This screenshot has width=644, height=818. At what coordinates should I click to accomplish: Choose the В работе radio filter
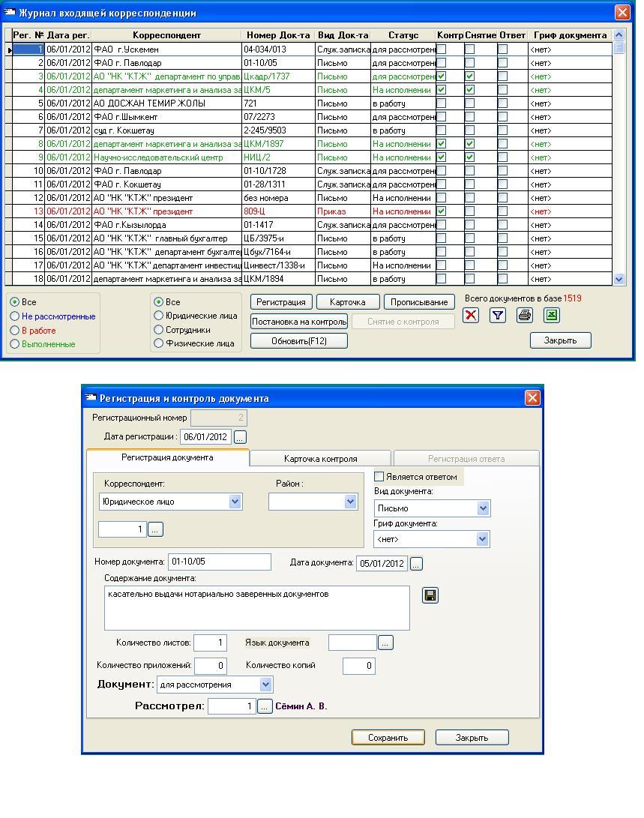tap(14, 330)
